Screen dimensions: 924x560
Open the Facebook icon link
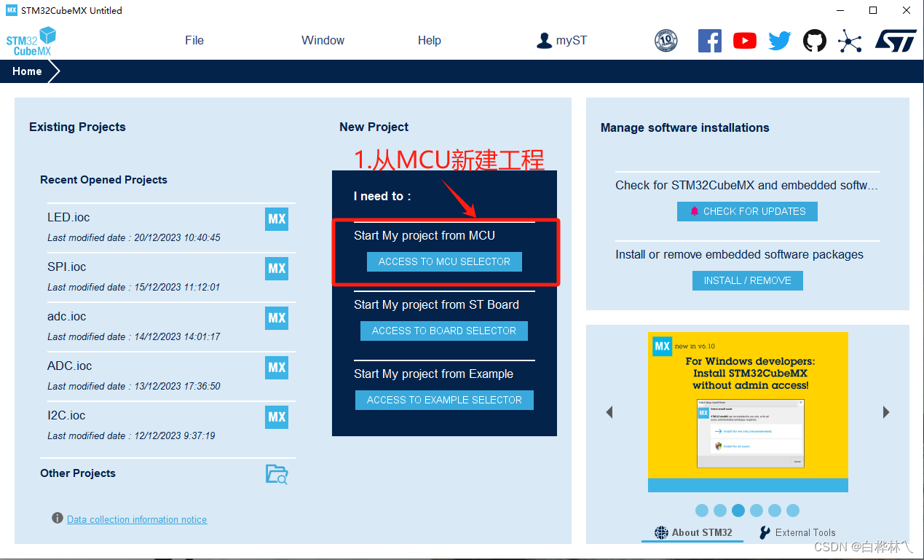click(x=709, y=41)
